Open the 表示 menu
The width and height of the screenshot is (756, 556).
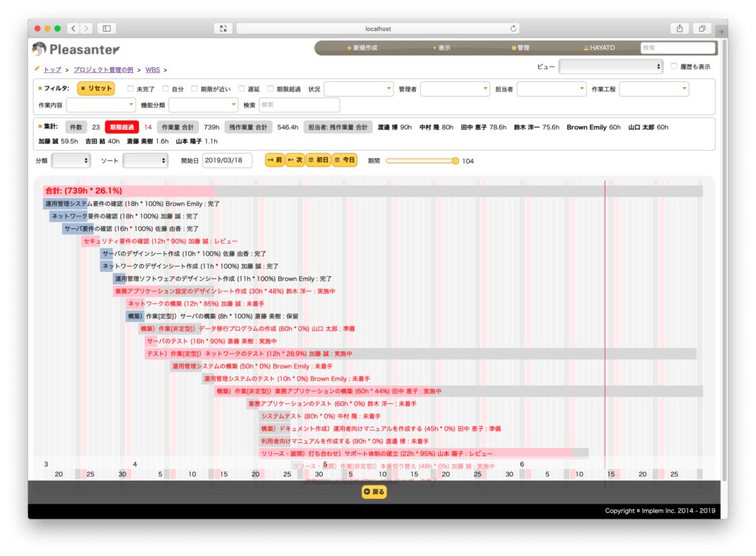[441, 48]
